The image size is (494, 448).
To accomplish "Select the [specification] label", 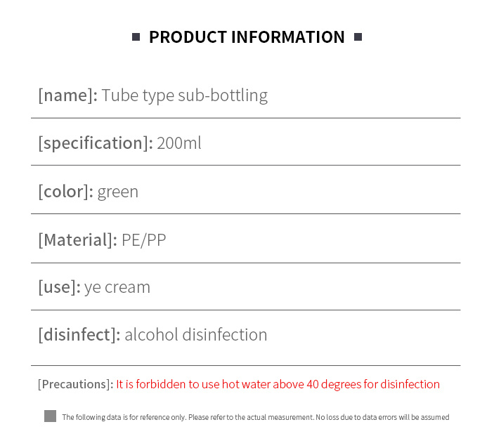I will coord(96,143).
